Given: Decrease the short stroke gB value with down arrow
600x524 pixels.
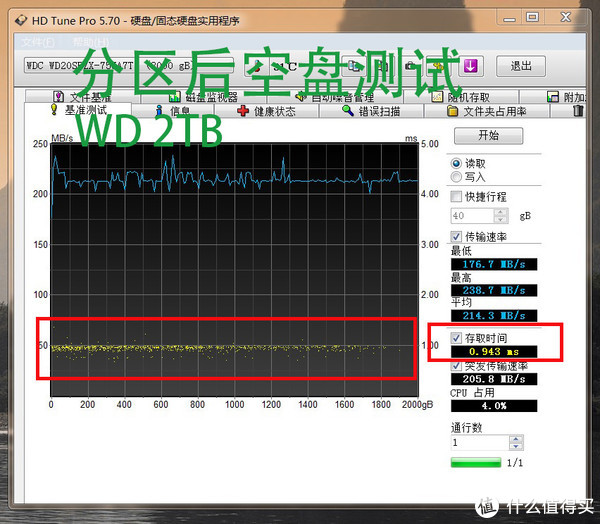Looking at the screenshot, I should click(501, 219).
